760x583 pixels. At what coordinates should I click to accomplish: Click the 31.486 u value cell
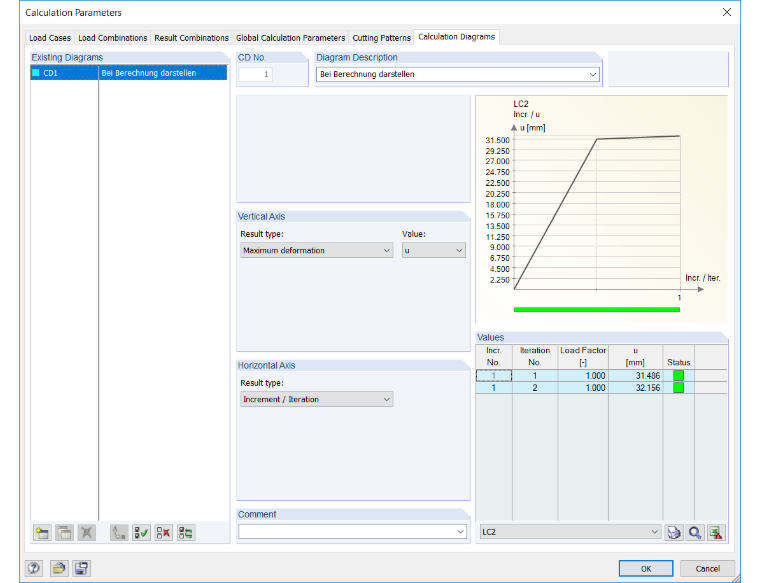click(635, 376)
